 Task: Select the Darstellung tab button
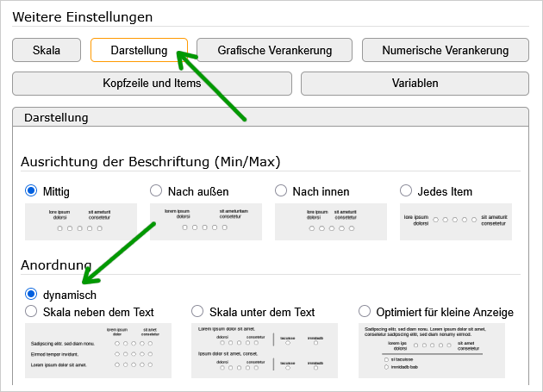pos(140,50)
